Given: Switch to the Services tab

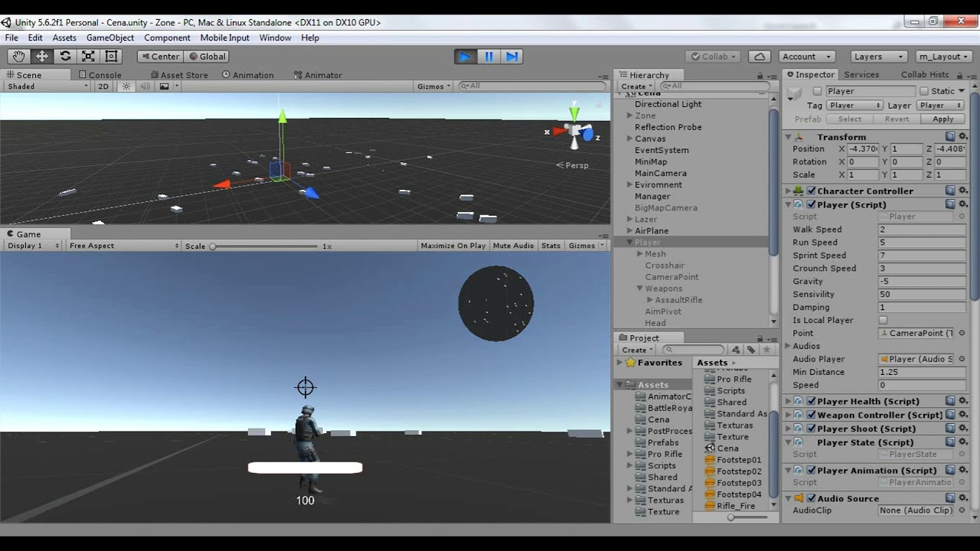Looking at the screenshot, I should [x=861, y=74].
